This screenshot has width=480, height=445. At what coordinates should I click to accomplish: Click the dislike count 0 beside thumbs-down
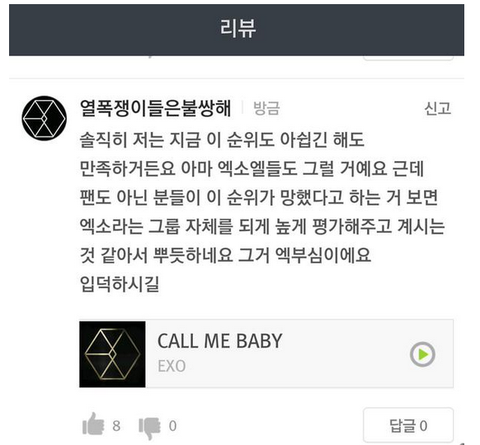point(173,426)
